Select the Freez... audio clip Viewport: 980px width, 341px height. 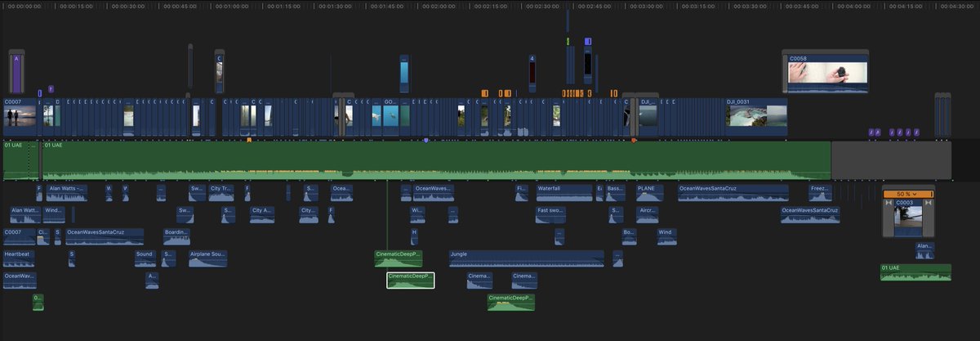pyautogui.click(x=819, y=192)
